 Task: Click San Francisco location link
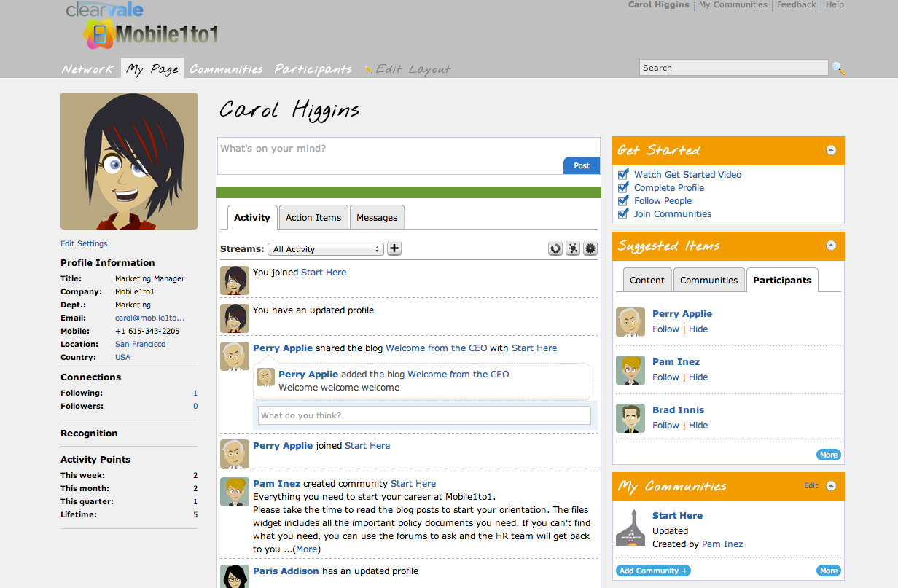click(x=140, y=344)
